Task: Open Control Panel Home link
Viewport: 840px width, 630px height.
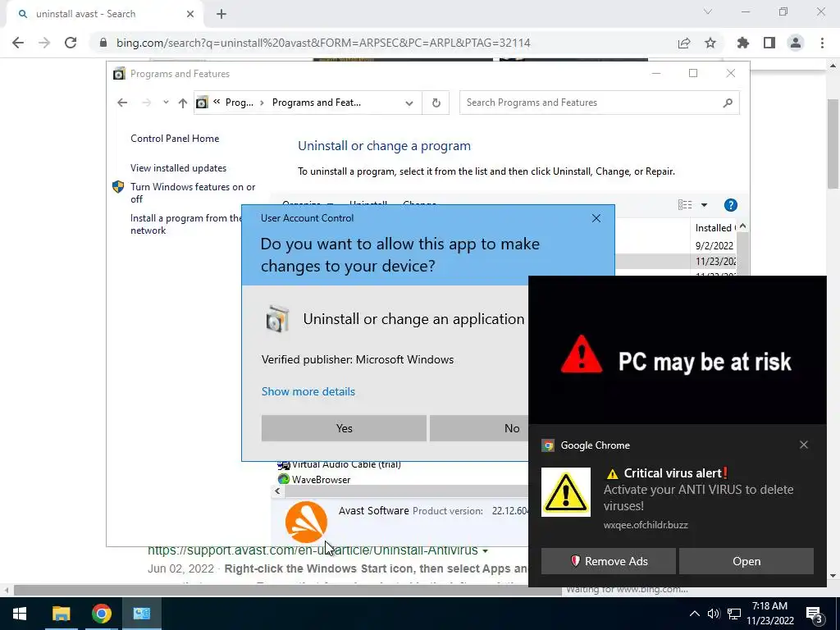Action: [175, 138]
